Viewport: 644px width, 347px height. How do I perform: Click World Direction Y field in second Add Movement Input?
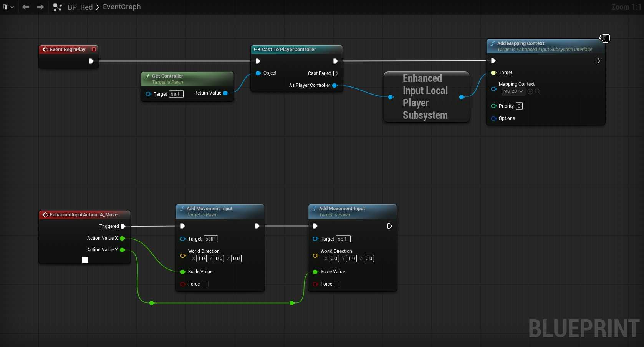(x=351, y=259)
